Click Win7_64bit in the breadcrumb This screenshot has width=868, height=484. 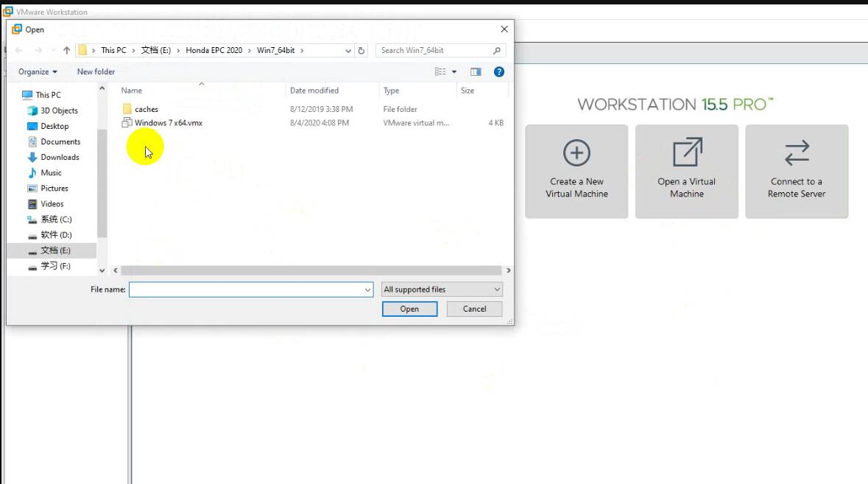pos(275,50)
